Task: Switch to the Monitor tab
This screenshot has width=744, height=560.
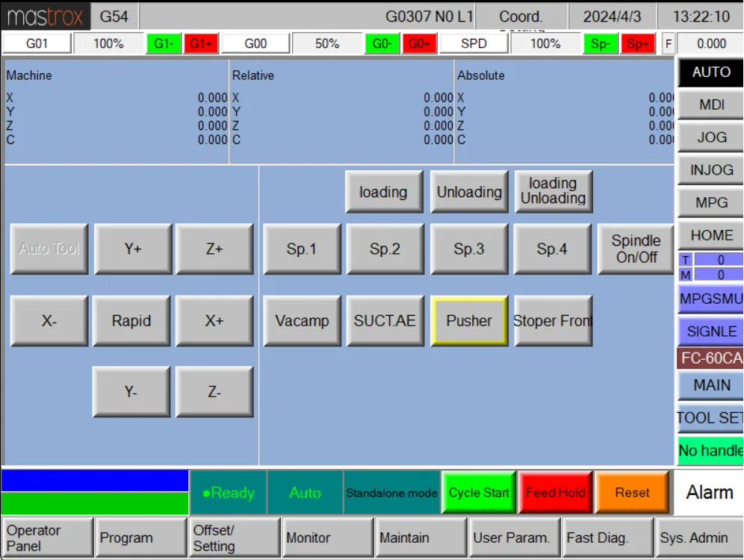Action: click(x=328, y=538)
